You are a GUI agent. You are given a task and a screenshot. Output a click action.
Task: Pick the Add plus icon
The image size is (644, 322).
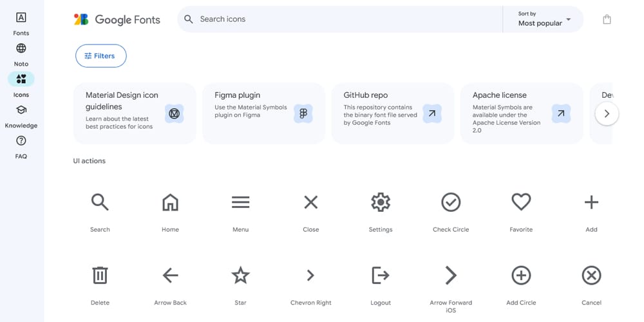(x=591, y=202)
